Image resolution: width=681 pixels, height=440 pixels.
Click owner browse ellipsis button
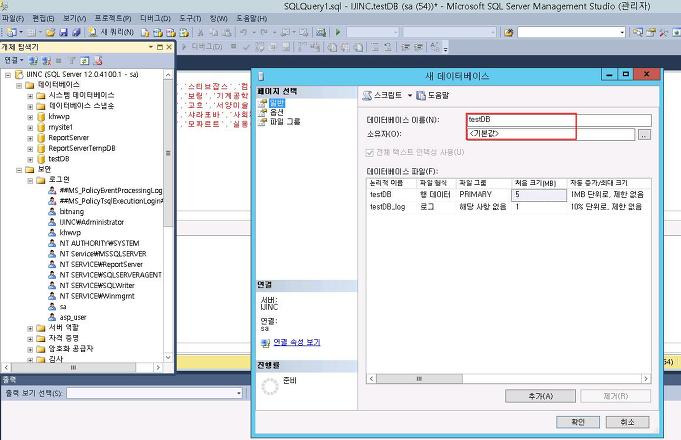(644, 135)
